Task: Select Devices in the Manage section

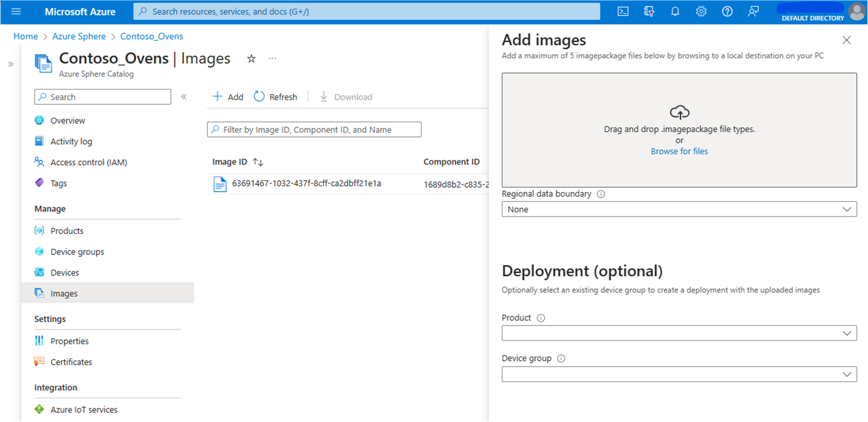Action: point(64,272)
